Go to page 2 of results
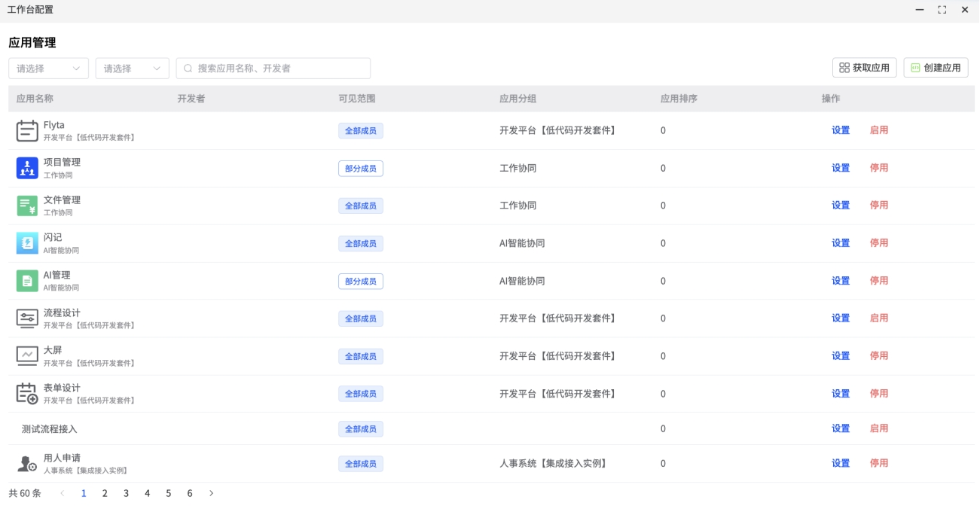This screenshot has height=518, width=980. (105, 493)
